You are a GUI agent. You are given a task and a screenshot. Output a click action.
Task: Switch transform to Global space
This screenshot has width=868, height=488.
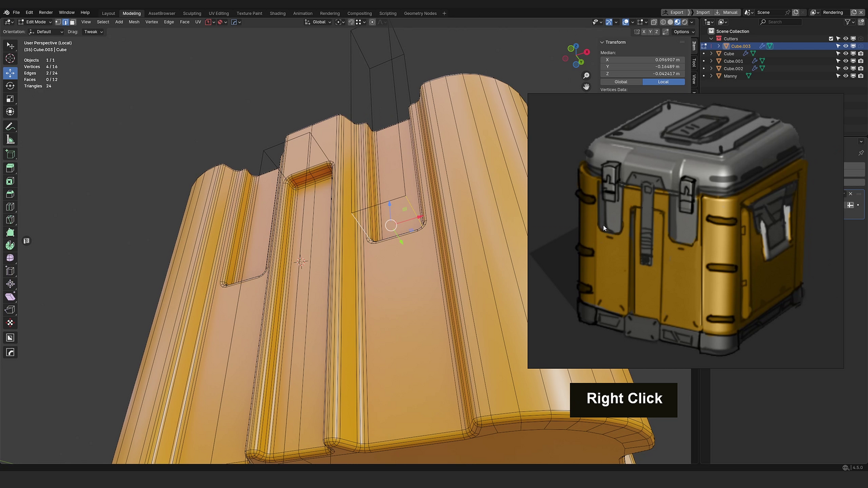tap(621, 82)
